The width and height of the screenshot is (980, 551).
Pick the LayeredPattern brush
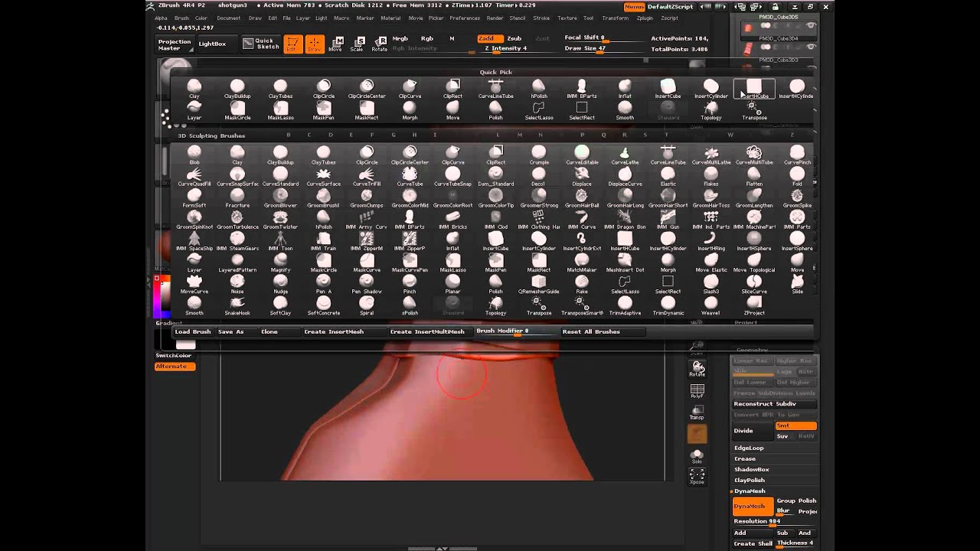coord(237,262)
